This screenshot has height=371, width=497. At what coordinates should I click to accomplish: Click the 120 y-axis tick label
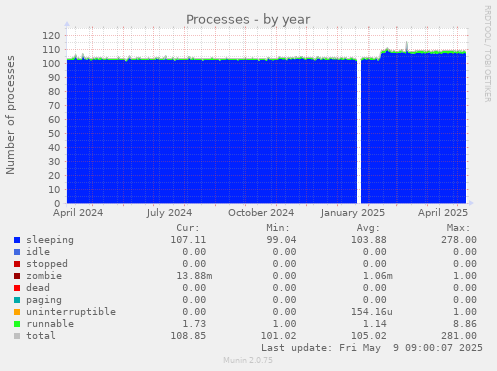tap(51, 35)
